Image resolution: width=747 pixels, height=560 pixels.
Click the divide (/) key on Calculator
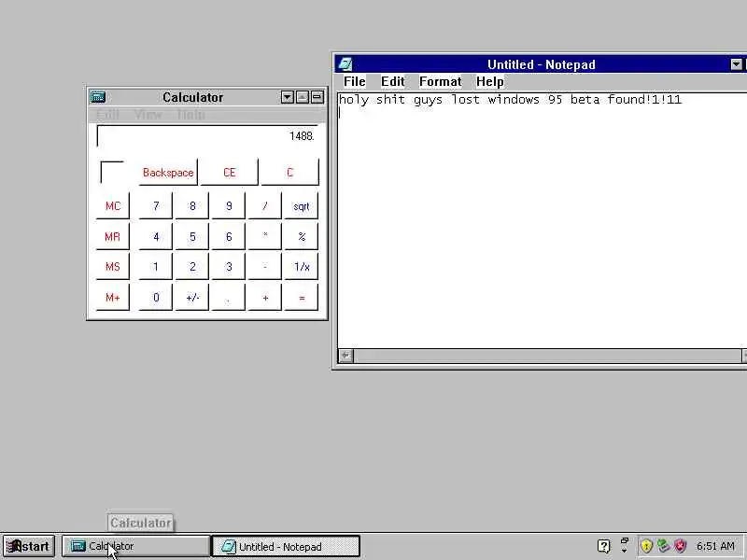(x=265, y=205)
